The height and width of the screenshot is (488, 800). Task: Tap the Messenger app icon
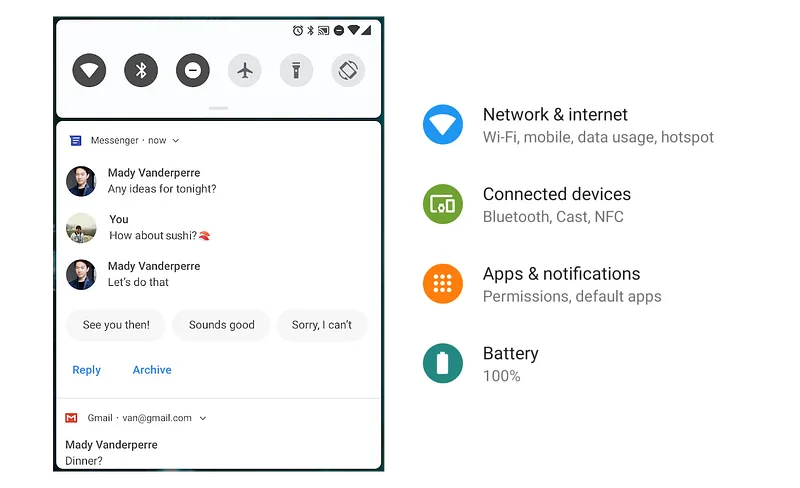(76, 140)
